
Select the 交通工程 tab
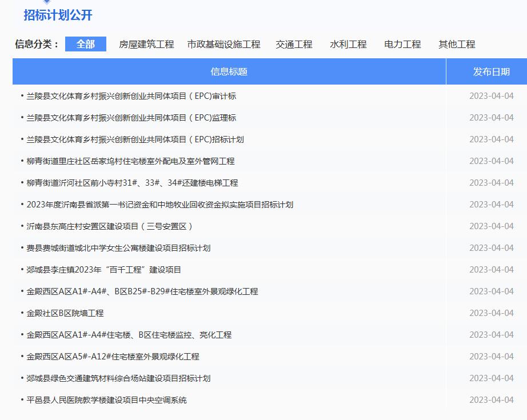coord(292,43)
